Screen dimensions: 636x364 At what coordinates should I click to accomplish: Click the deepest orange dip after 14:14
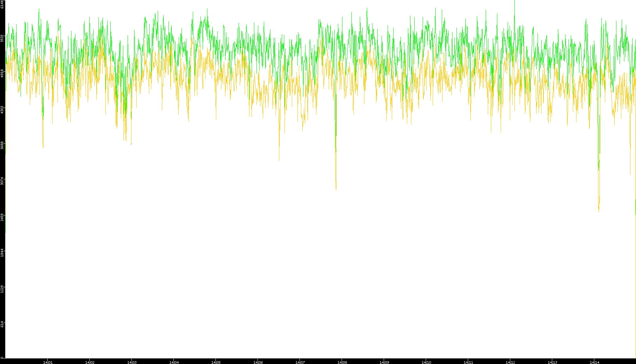coord(599,211)
